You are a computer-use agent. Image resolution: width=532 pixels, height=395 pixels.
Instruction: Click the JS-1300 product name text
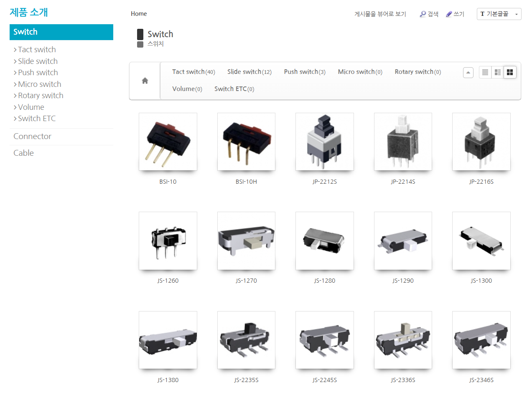pyautogui.click(x=481, y=281)
